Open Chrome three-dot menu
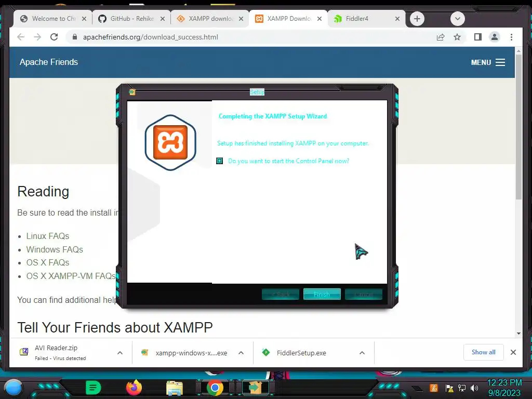The width and height of the screenshot is (532, 399). pos(511,37)
